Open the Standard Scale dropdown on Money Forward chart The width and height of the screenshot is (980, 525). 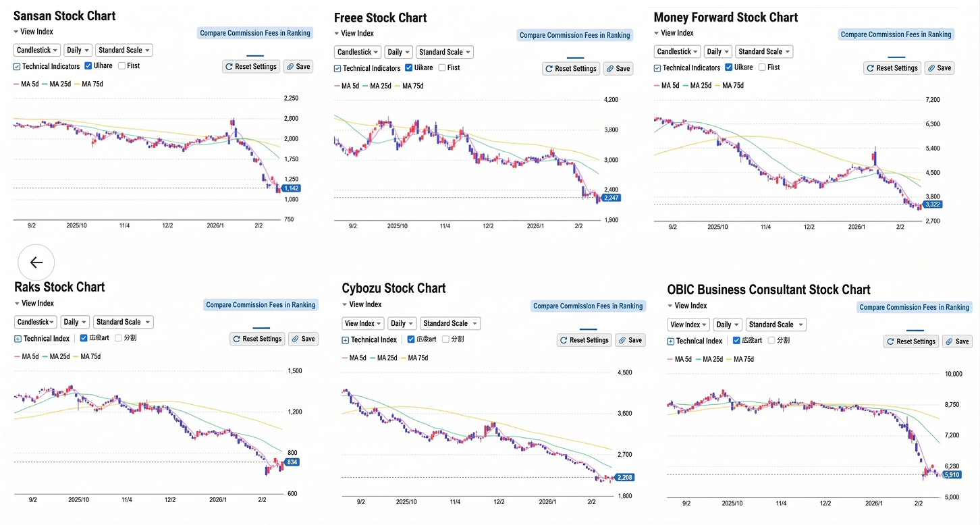coord(763,51)
